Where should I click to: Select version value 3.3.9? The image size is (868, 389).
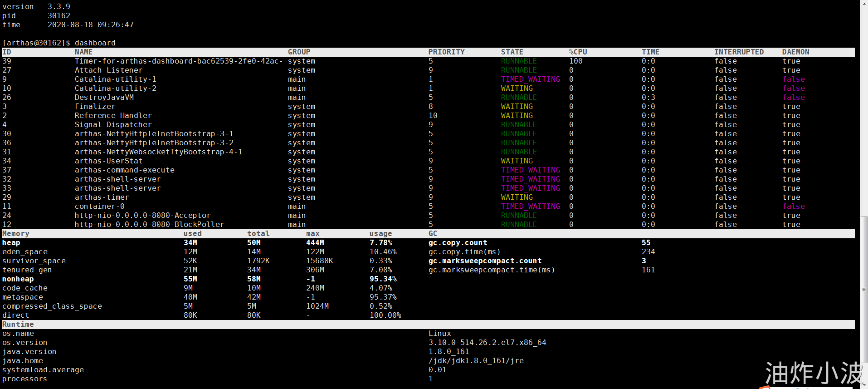pos(59,7)
